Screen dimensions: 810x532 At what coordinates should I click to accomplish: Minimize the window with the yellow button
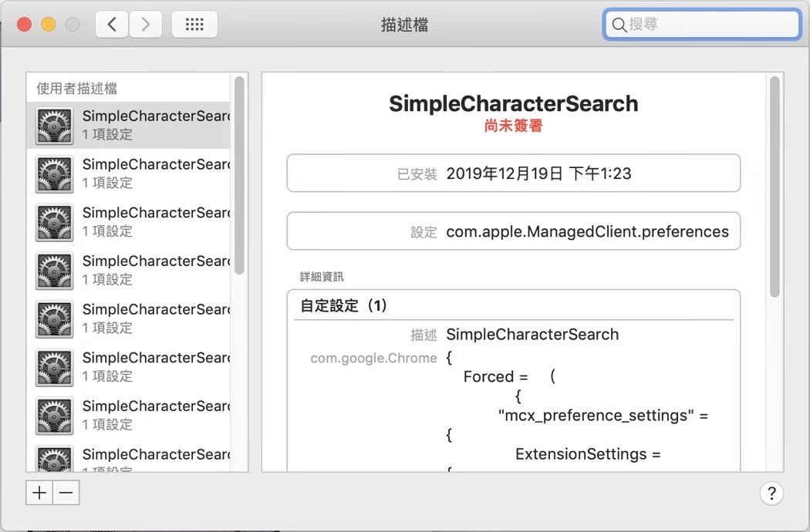[49, 24]
